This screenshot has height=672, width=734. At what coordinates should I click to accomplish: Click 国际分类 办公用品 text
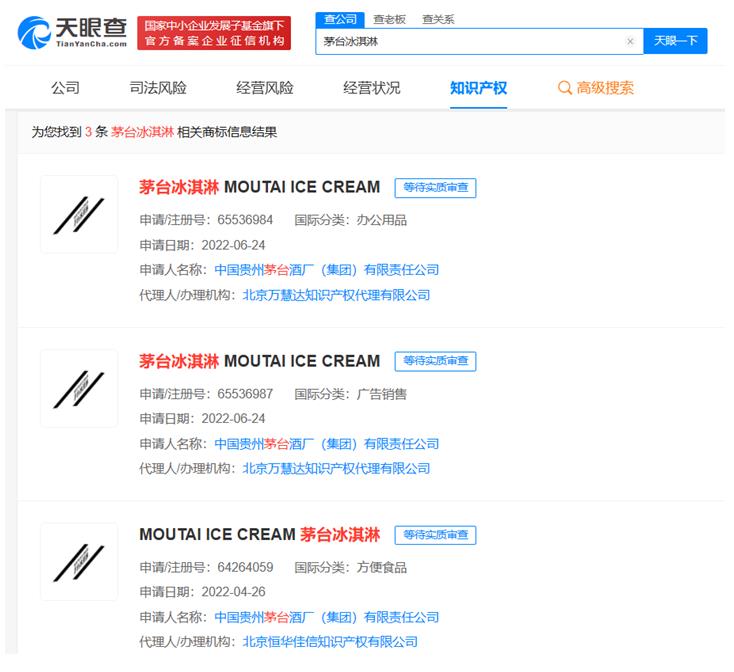[350, 220]
